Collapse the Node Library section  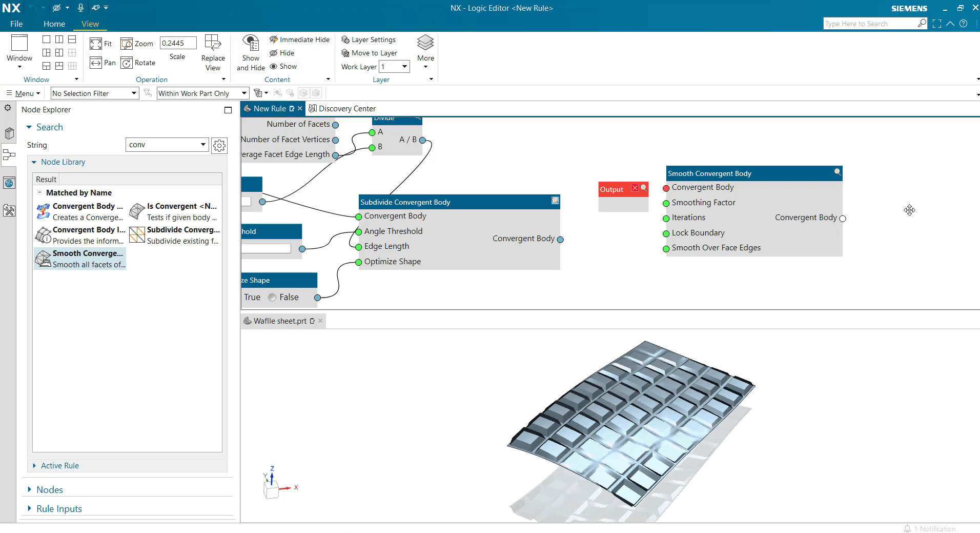[34, 162]
